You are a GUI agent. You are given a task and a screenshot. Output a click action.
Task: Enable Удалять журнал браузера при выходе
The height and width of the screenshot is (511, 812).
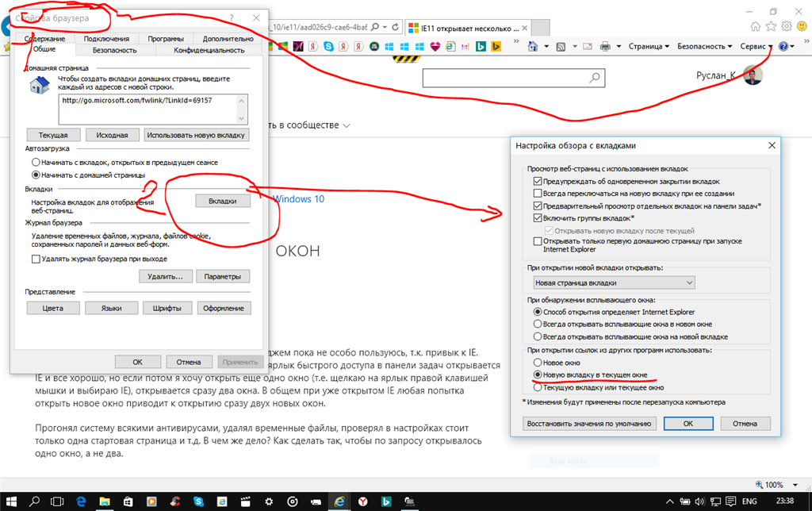tap(36, 259)
